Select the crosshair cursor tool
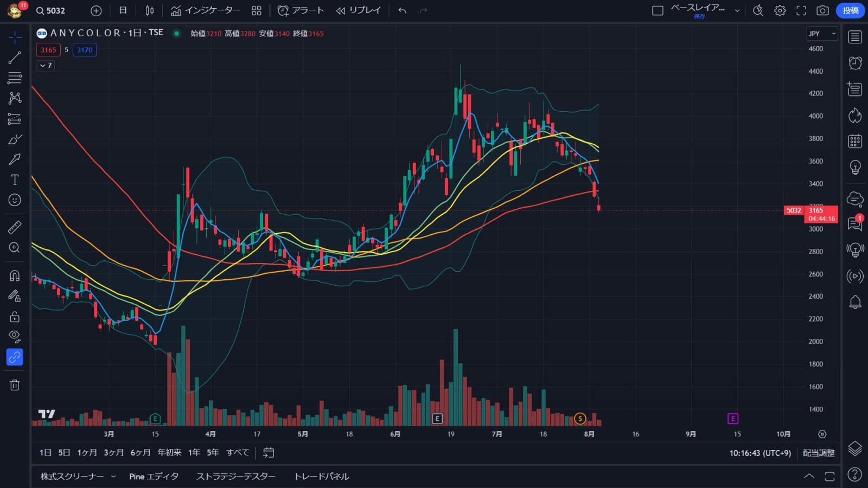Viewport: 868px width, 488px height. click(x=15, y=37)
